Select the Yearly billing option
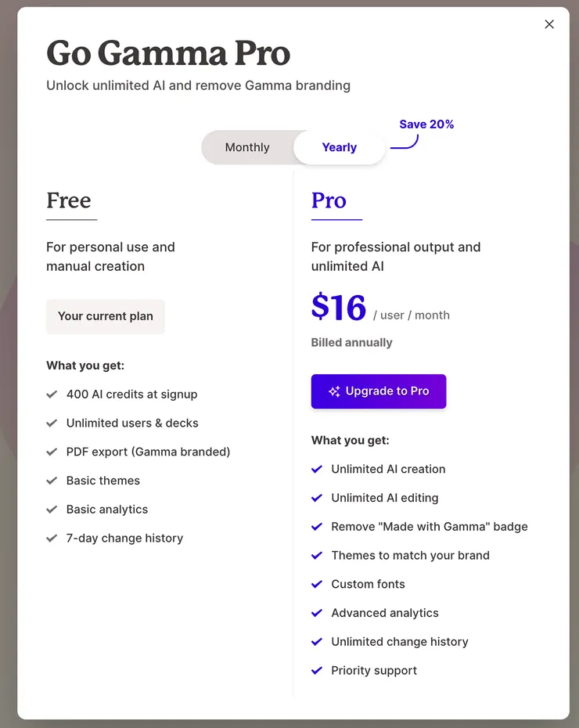The width and height of the screenshot is (579, 728). pos(339,147)
